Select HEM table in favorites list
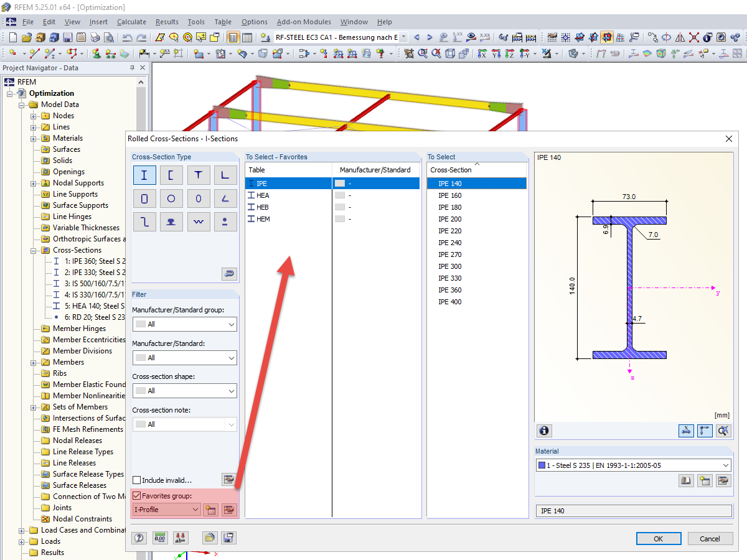 pos(332,219)
